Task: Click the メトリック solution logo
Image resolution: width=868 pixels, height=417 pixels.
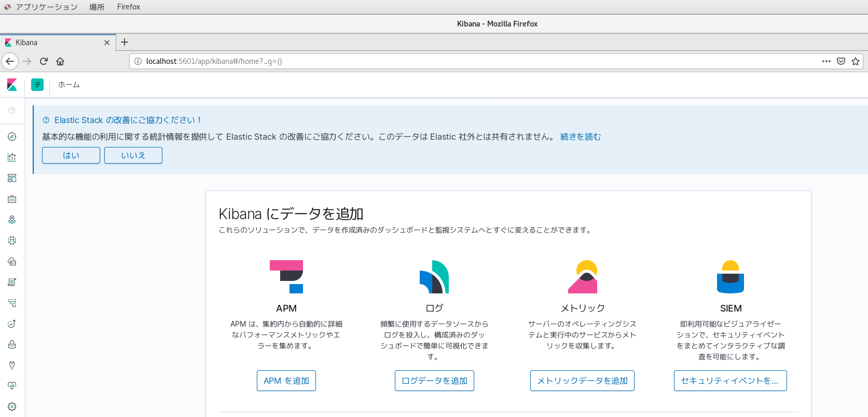Action: 583,277
